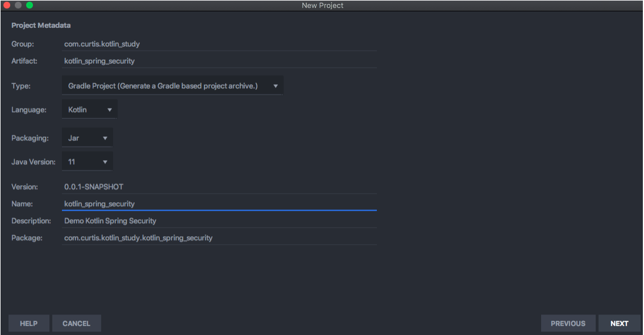The height and width of the screenshot is (335, 644).
Task: Click the Language: label
Action: (x=29, y=110)
